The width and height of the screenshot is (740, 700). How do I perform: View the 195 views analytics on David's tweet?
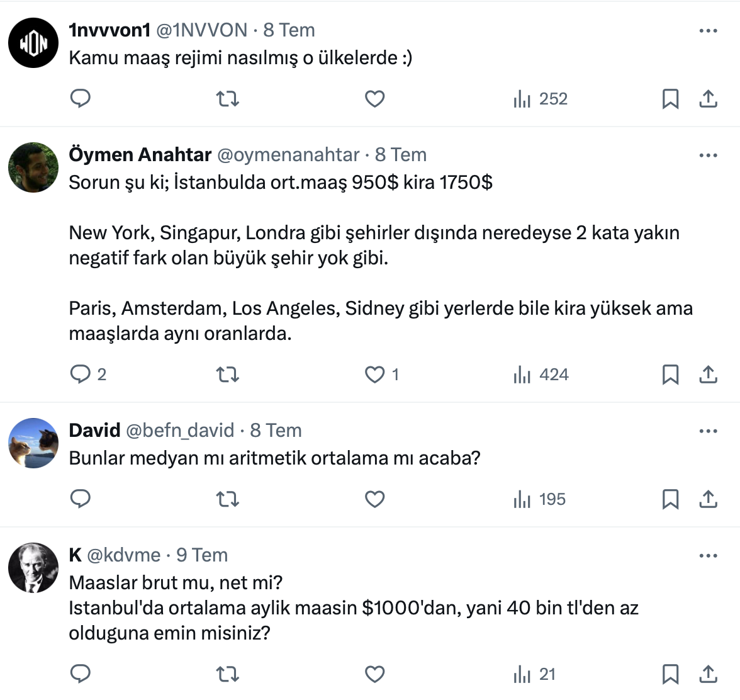pos(540,499)
